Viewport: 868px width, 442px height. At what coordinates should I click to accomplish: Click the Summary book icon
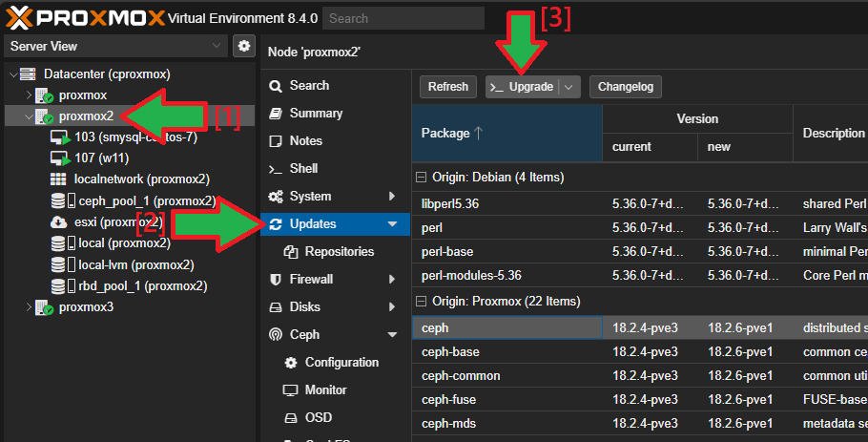(275, 114)
